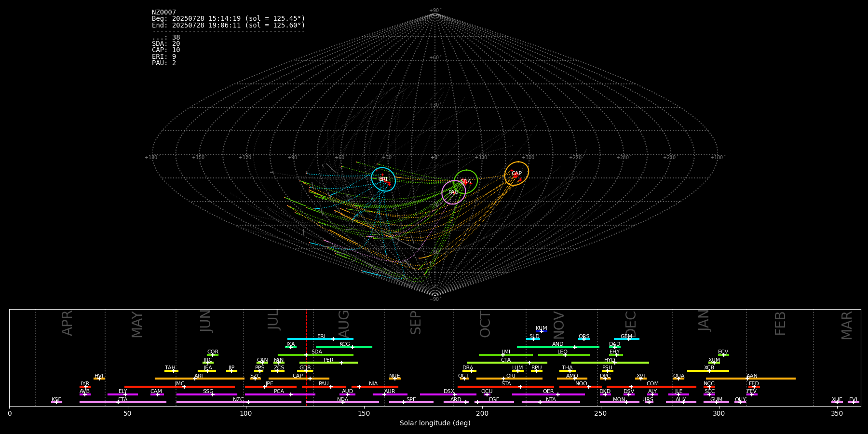The width and height of the screenshot is (868, 434).
Task: Click the red PAU bar in the timeline
Action: [324, 387]
